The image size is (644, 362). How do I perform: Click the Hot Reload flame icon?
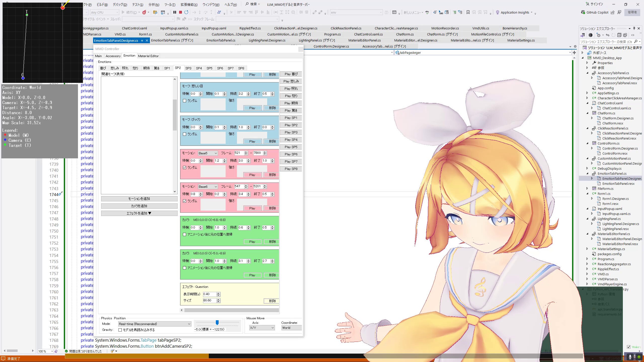pos(144,12)
